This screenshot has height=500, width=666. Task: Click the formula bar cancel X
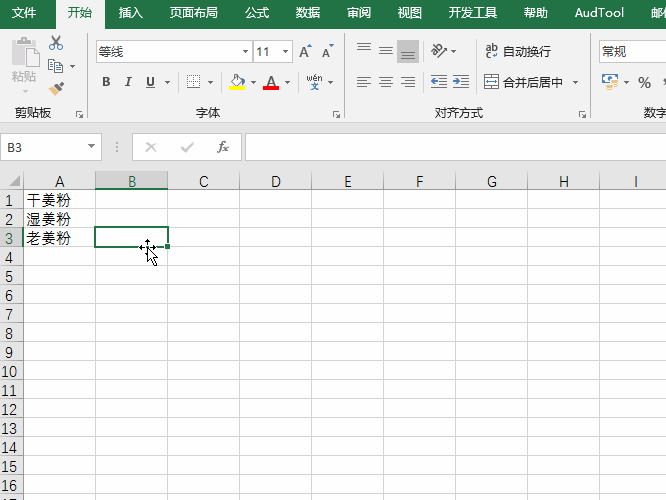[151, 147]
